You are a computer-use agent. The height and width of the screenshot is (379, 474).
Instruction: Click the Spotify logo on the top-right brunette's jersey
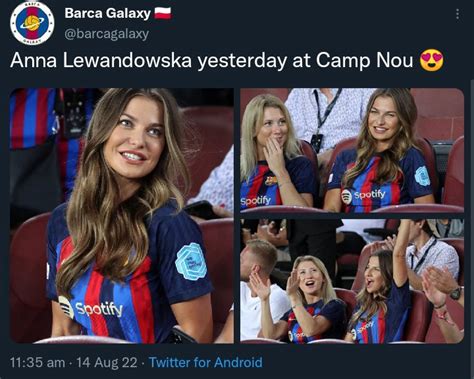click(x=363, y=196)
